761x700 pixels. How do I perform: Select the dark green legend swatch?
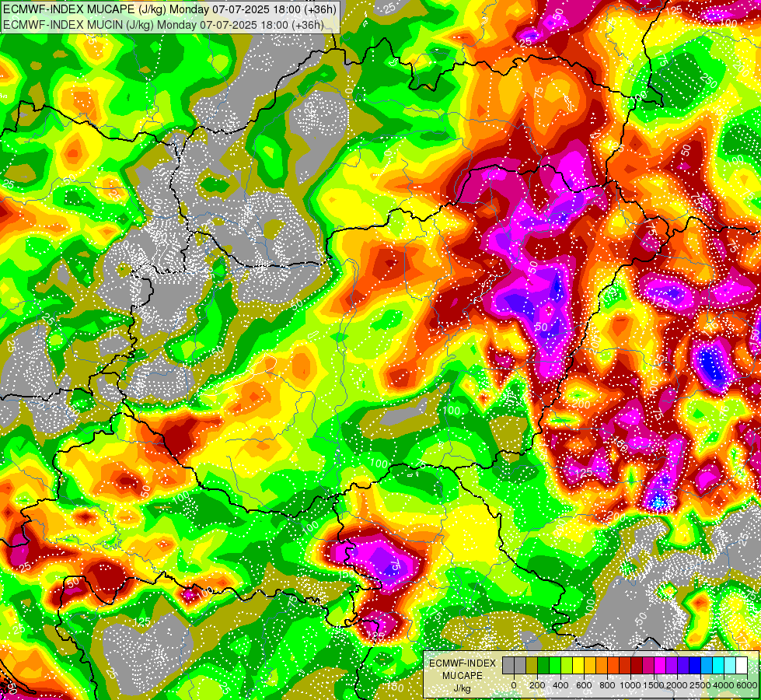click(x=543, y=666)
